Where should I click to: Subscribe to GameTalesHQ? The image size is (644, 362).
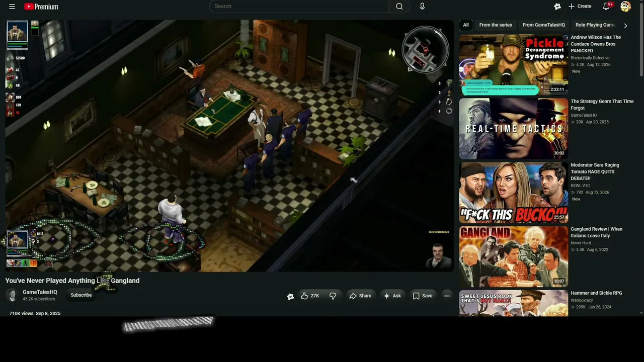pos(81,295)
